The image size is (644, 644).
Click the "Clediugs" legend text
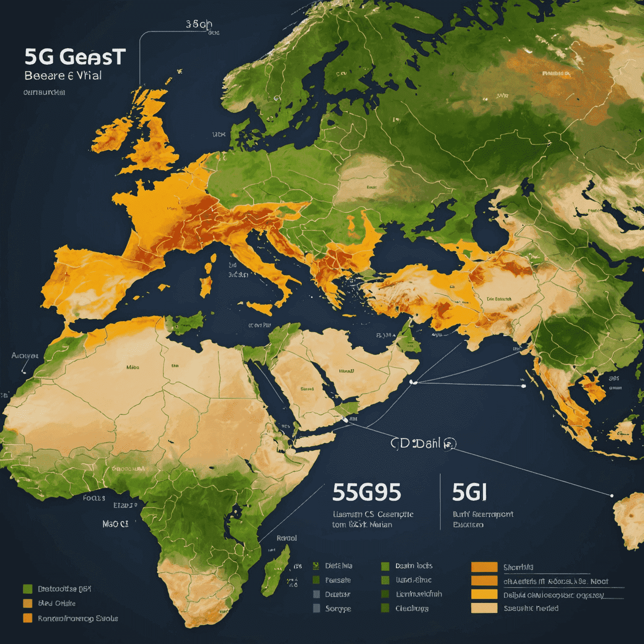tap(412, 608)
